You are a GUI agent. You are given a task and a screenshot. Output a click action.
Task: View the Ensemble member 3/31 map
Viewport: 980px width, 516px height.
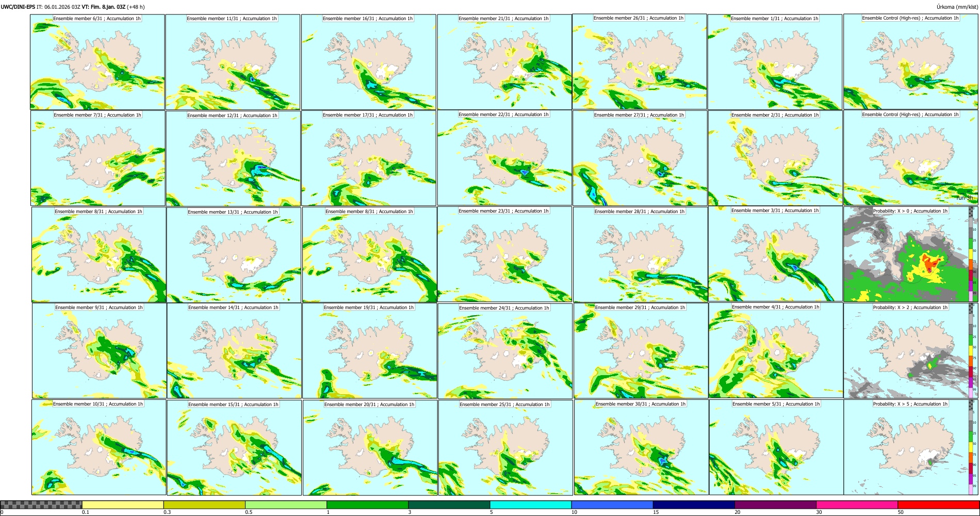[x=776, y=254]
